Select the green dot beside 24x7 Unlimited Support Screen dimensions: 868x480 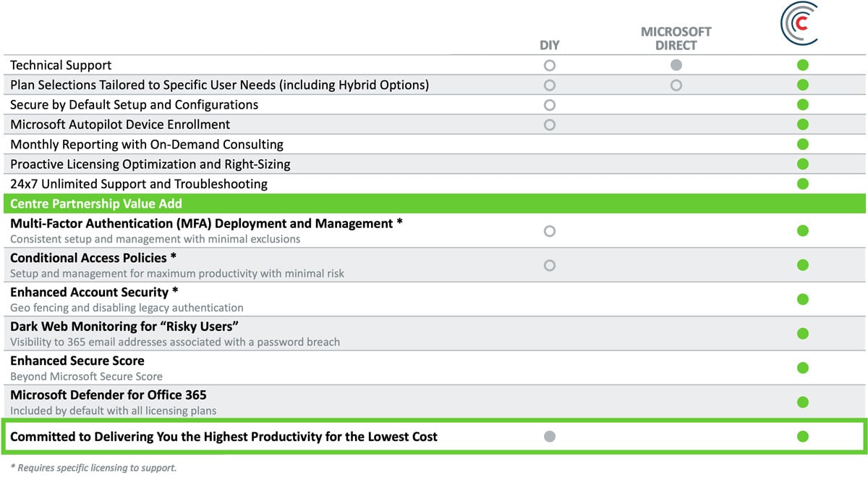(x=803, y=183)
